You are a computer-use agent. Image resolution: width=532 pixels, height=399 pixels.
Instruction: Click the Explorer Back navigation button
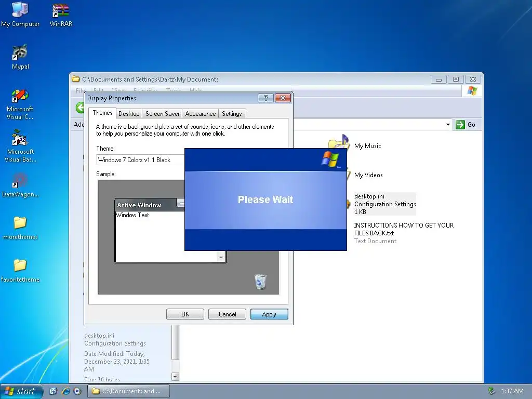pyautogui.click(x=80, y=108)
